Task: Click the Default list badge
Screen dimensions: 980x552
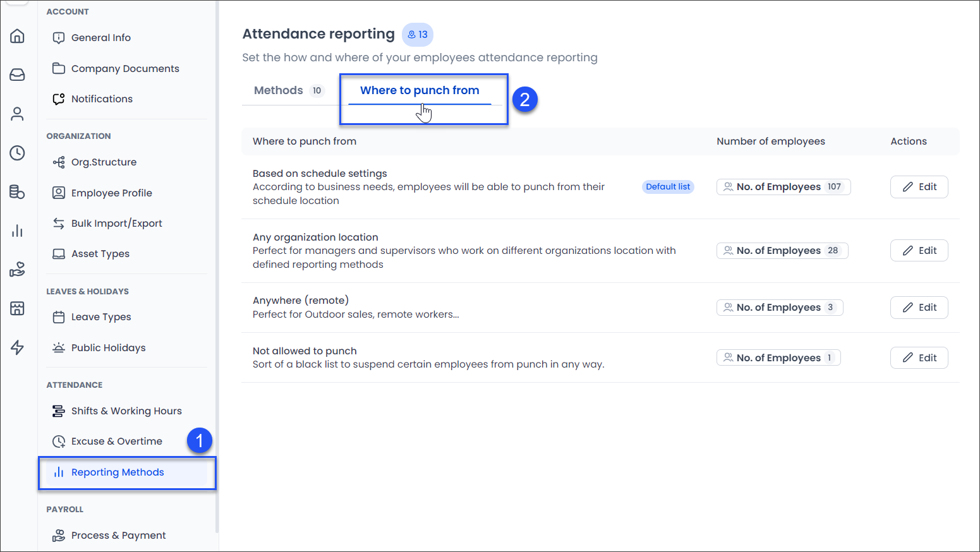Action: click(668, 186)
